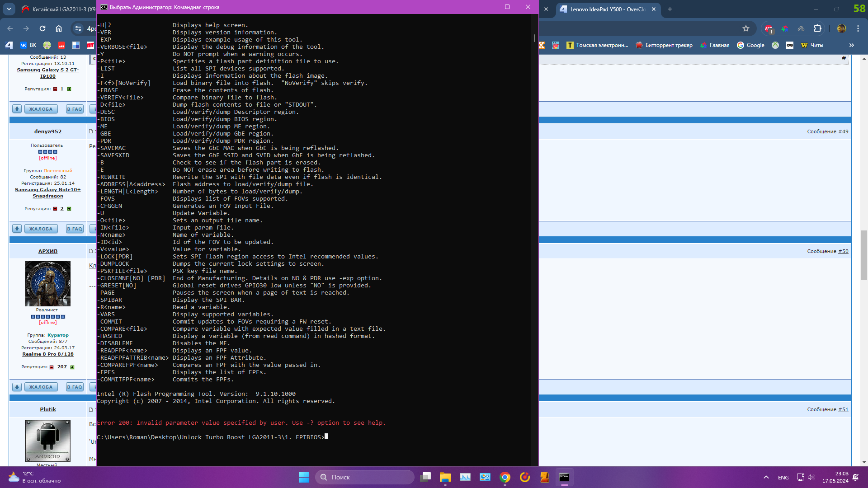868x488 pixels.
Task: Click the Windows taskbar search field
Action: [x=364, y=477]
